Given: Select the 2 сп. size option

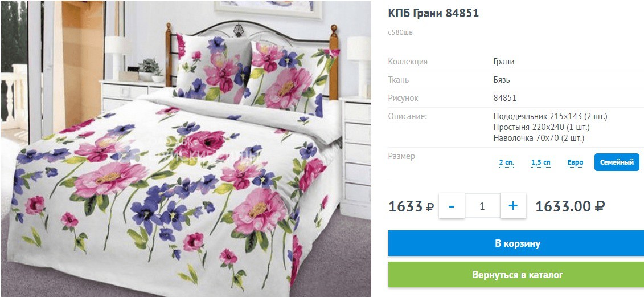Looking at the screenshot, I should click(506, 162).
